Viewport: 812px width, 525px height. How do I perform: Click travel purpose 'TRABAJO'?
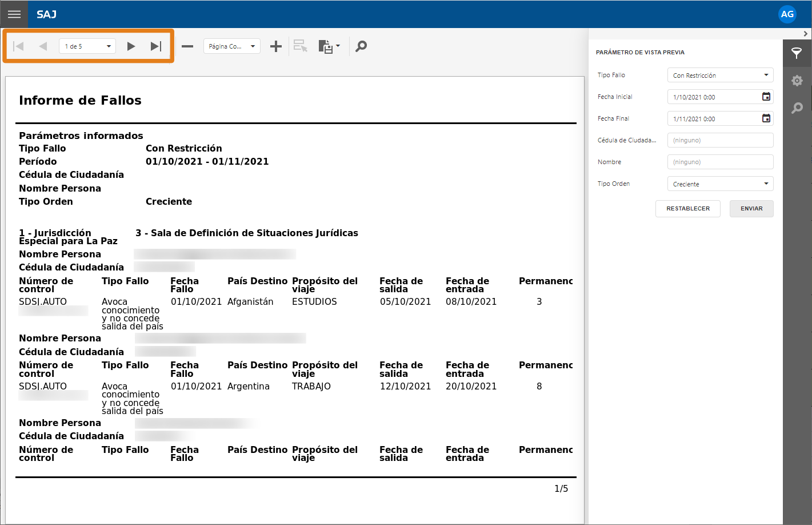[311, 386]
